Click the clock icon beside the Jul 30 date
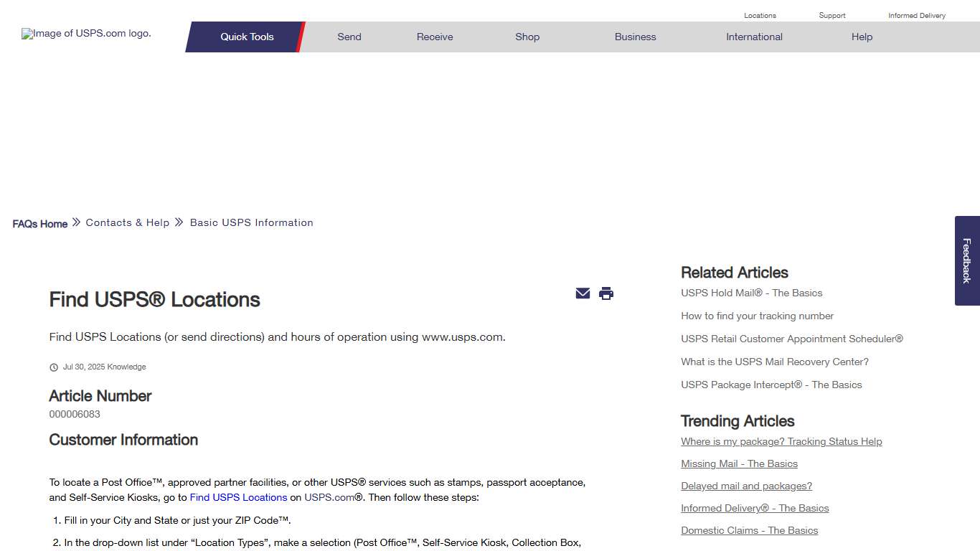 coord(54,367)
